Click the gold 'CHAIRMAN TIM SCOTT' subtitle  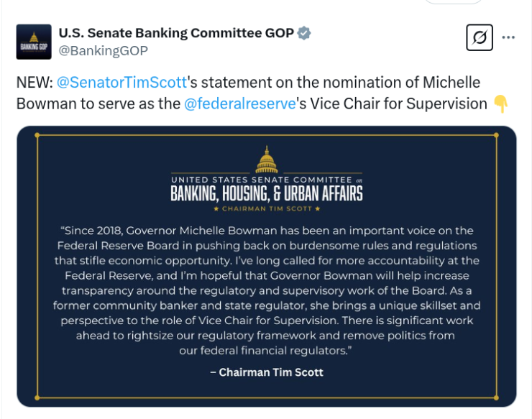[267, 208]
